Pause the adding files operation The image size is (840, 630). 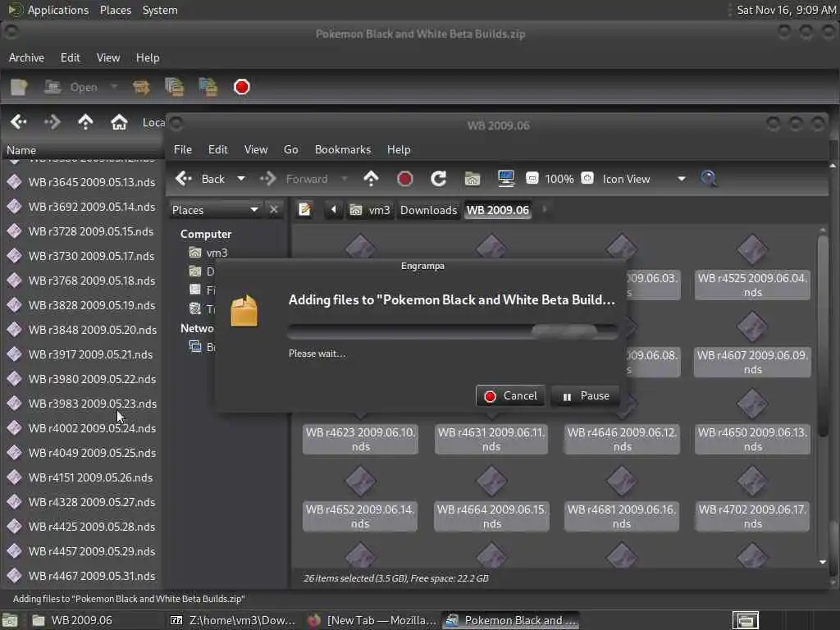(585, 396)
